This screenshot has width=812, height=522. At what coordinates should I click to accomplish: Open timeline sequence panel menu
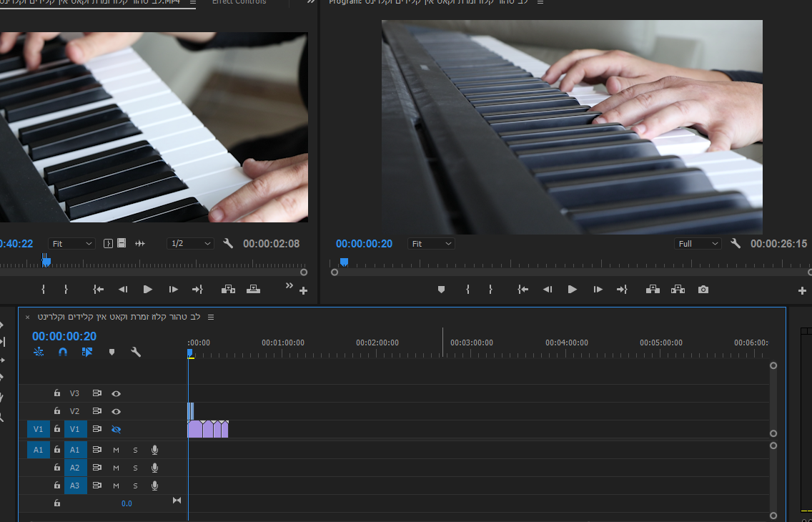pyautogui.click(x=211, y=317)
